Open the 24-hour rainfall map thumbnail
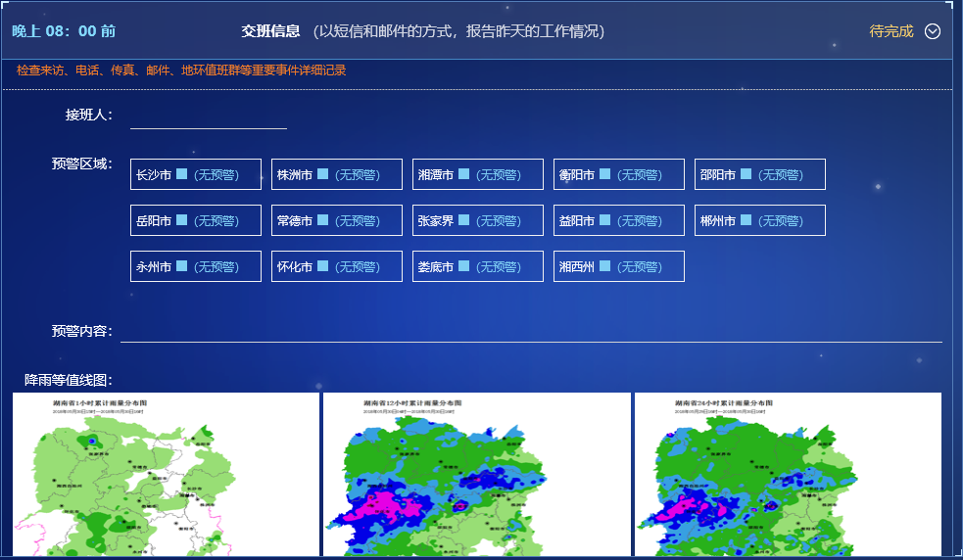The width and height of the screenshot is (963, 560). pos(788,475)
